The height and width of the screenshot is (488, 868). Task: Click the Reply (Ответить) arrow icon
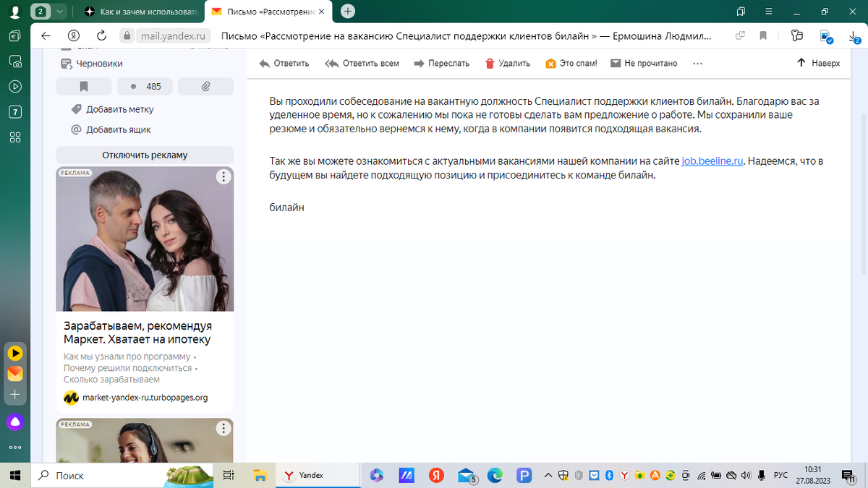264,64
